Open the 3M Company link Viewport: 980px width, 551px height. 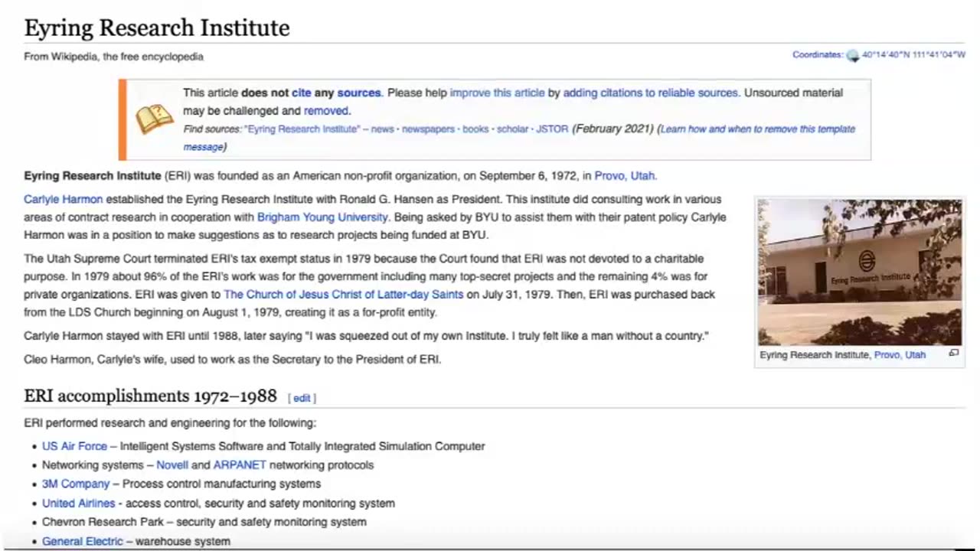(x=76, y=484)
